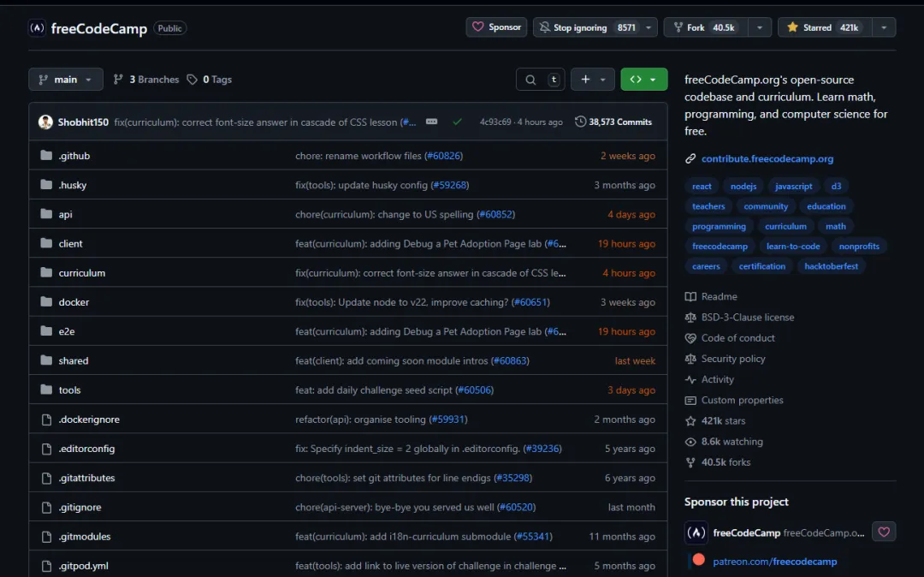This screenshot has width=924, height=577.
Task: Click the shared folder name
Action: click(x=73, y=360)
